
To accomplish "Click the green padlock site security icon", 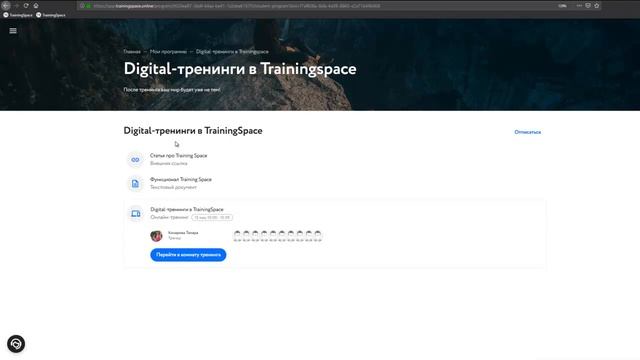I will pos(89,6).
